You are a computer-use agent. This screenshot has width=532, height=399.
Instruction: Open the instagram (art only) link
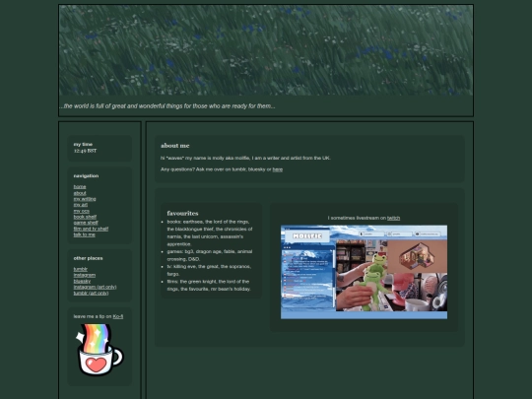(x=95, y=287)
